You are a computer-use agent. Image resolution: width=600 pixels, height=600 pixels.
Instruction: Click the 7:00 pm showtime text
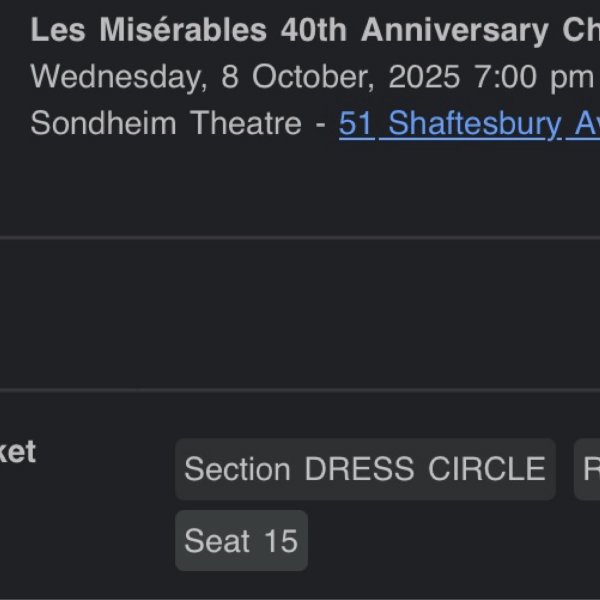click(548, 77)
